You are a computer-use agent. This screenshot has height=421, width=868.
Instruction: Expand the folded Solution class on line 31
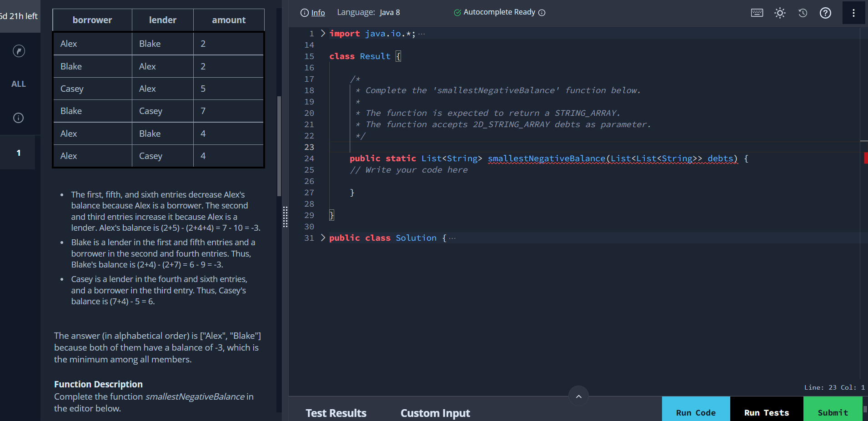[323, 238]
